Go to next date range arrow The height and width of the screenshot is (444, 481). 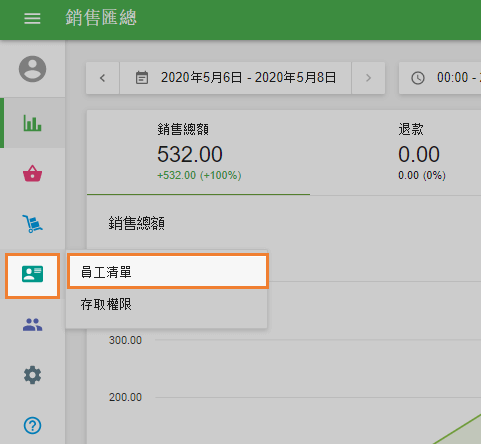368,78
